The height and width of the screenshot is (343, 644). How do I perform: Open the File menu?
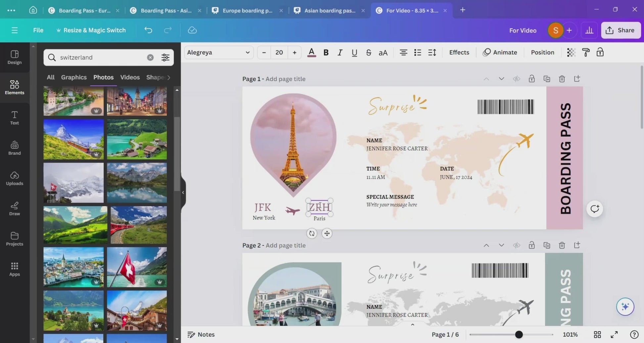38,30
